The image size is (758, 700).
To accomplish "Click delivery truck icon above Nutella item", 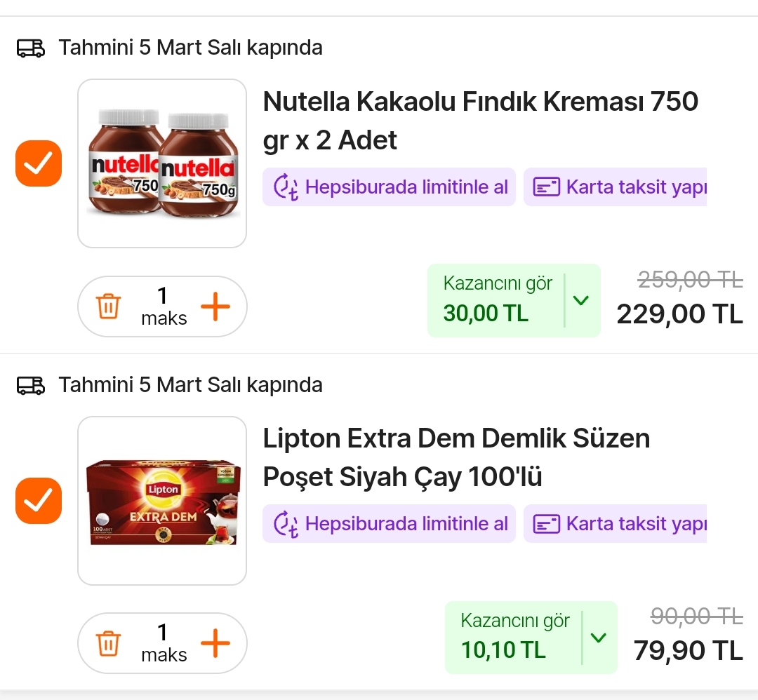I will point(31,48).
